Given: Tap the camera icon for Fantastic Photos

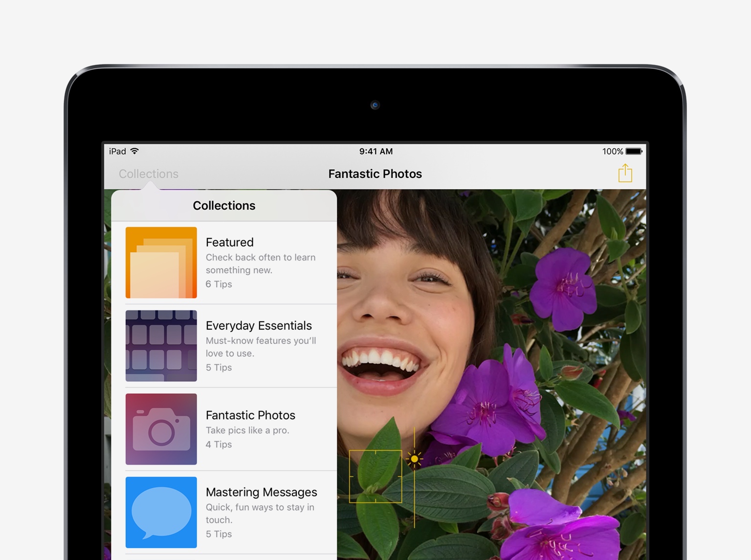Looking at the screenshot, I should click(x=161, y=429).
